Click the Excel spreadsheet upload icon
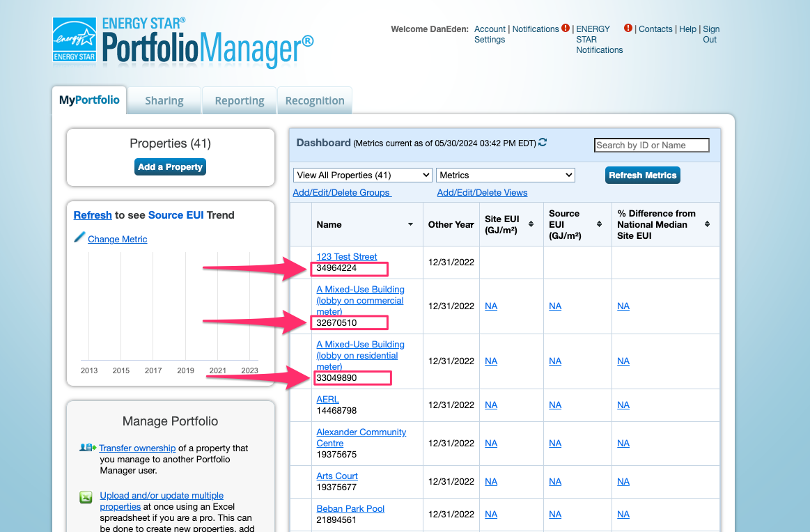Screen dimensions: 810x532 click(86, 497)
